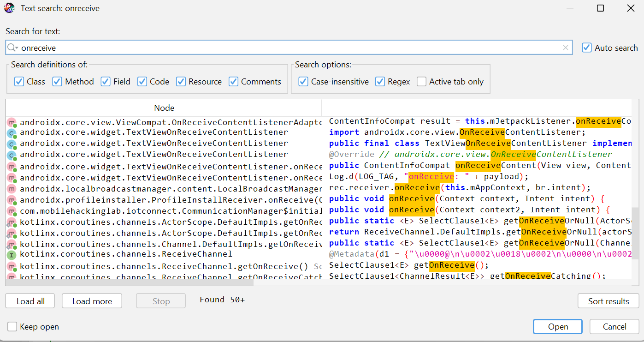The image size is (644, 342).
Task: Click the Node column header
Action: coord(164,108)
